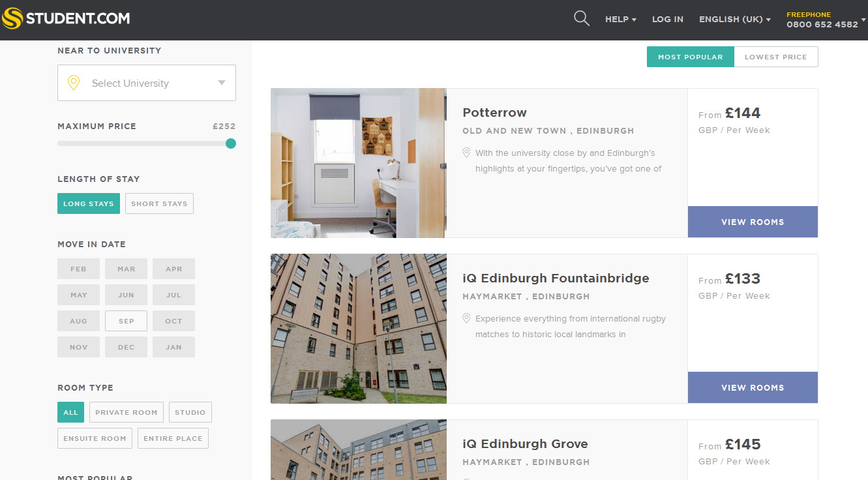Filter by Ensuite Room type

click(x=95, y=438)
